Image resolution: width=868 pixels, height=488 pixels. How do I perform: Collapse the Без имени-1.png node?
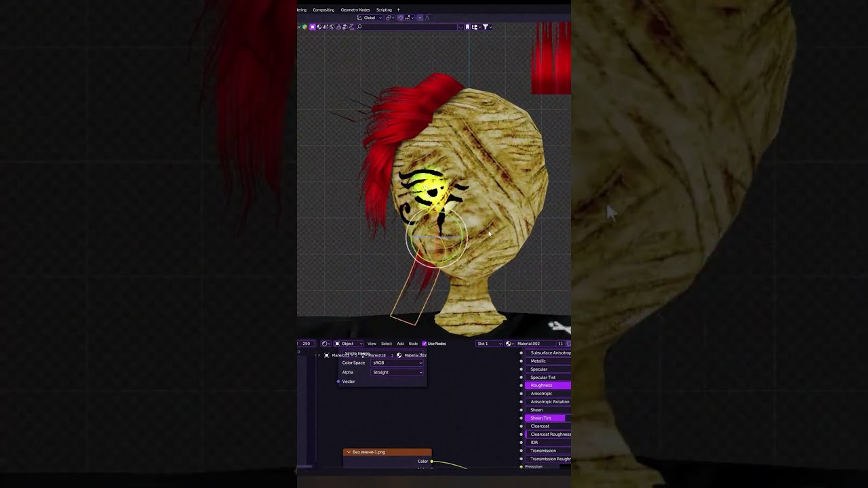coord(349,452)
